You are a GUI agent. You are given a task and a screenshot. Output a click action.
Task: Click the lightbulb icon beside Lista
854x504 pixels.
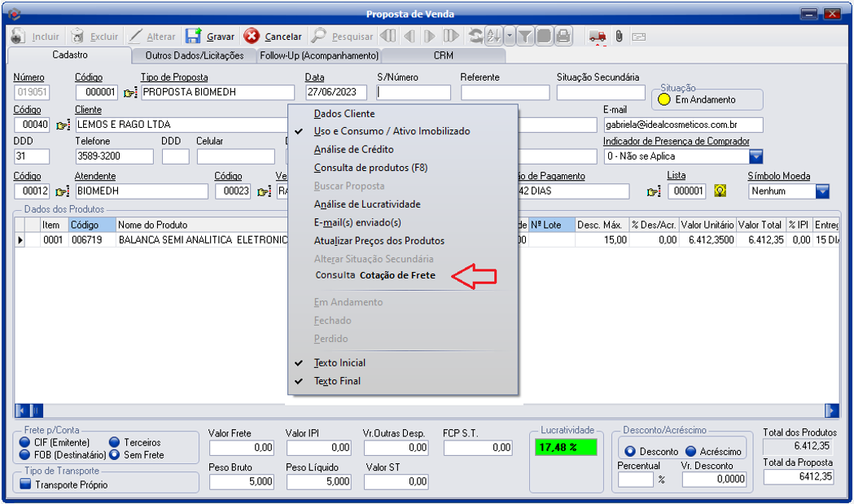click(720, 191)
